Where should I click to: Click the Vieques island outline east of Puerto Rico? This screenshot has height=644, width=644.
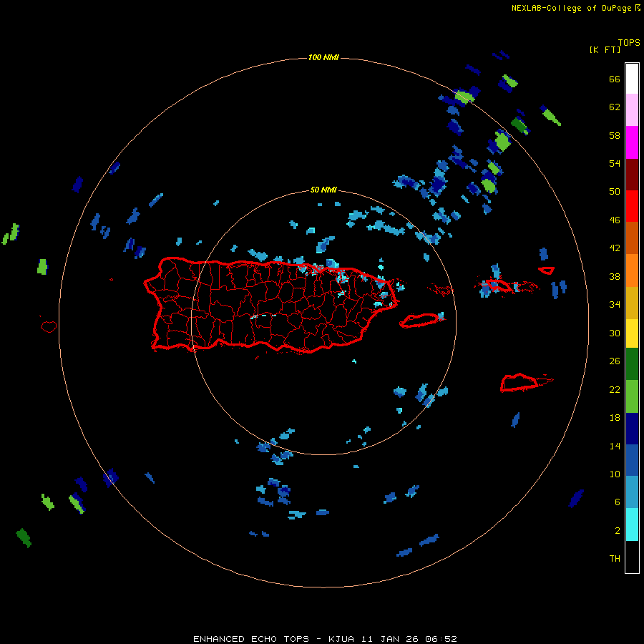(421, 320)
